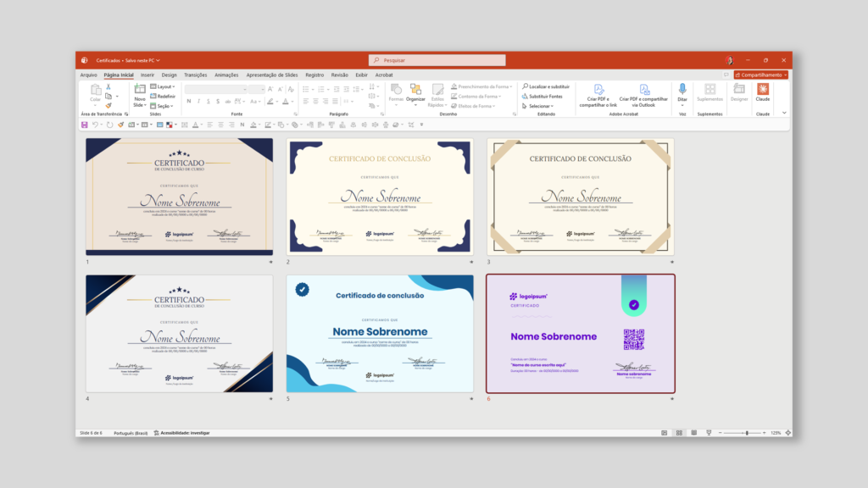The image size is (868, 488).
Task: Click the Format Painter brush in the Área de Transferência group
Action: pos(108,106)
